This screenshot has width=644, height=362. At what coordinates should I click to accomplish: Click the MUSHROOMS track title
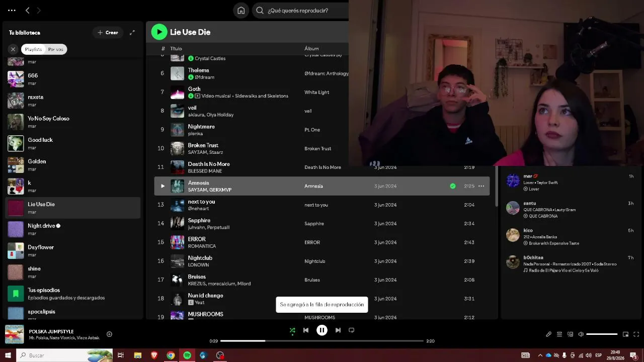[x=205, y=314]
